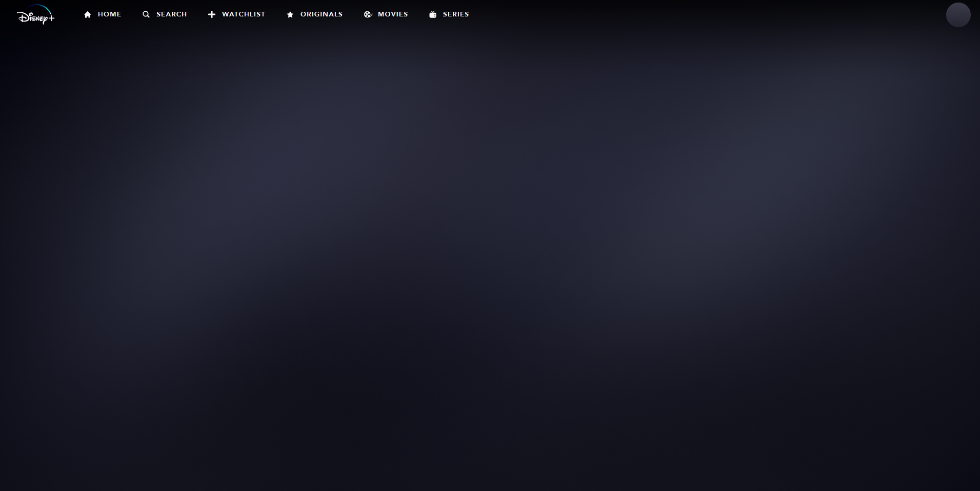This screenshot has height=491, width=980.
Task: Add titles via the Watchlist plus button
Action: tap(211, 14)
